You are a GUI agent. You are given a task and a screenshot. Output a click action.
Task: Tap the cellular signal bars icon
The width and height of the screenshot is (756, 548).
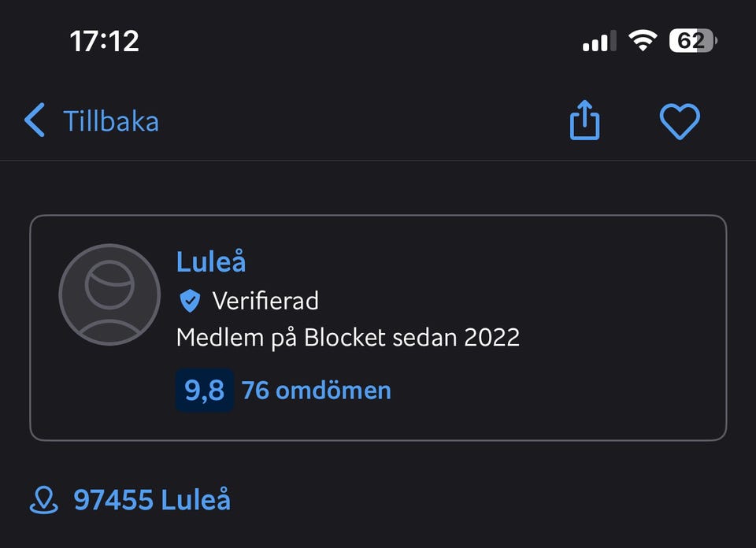coord(599,41)
